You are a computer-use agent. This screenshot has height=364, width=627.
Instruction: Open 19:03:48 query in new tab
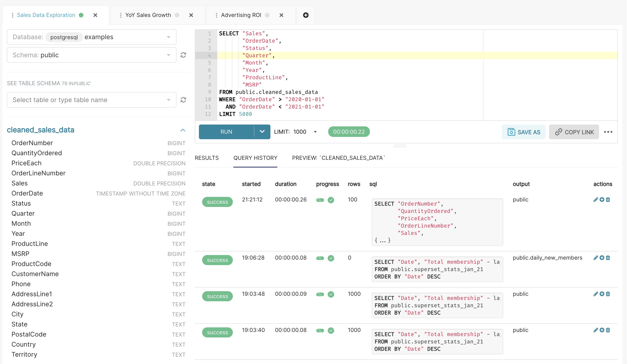coord(602,294)
